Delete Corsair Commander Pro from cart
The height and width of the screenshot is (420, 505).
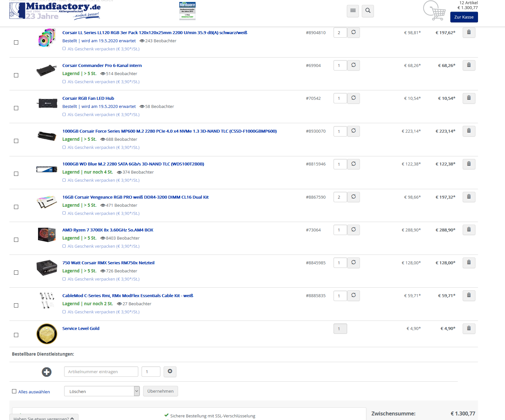469,65
